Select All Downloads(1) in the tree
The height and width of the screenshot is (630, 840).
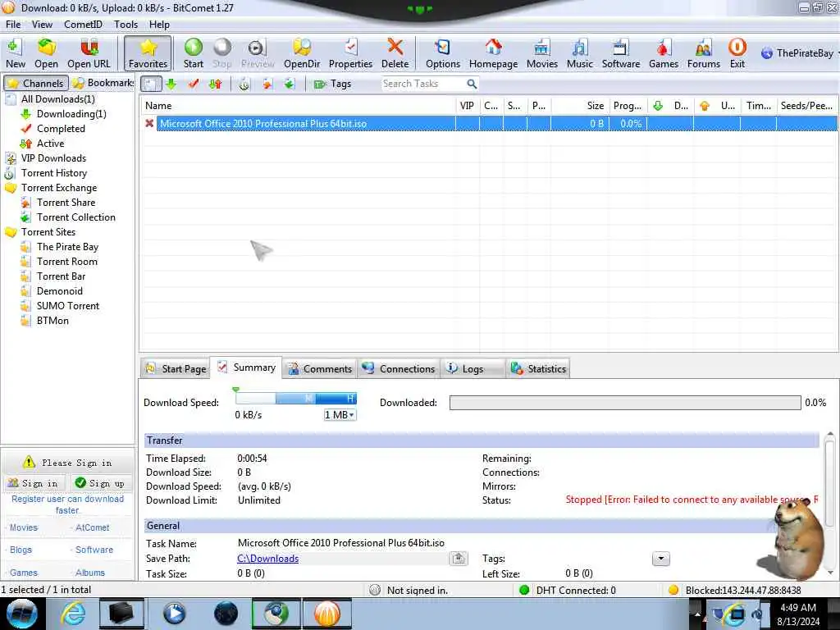pyautogui.click(x=58, y=99)
